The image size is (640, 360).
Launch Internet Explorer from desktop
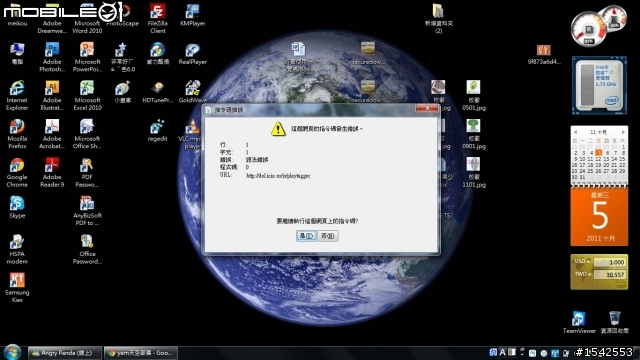pyautogui.click(x=17, y=95)
